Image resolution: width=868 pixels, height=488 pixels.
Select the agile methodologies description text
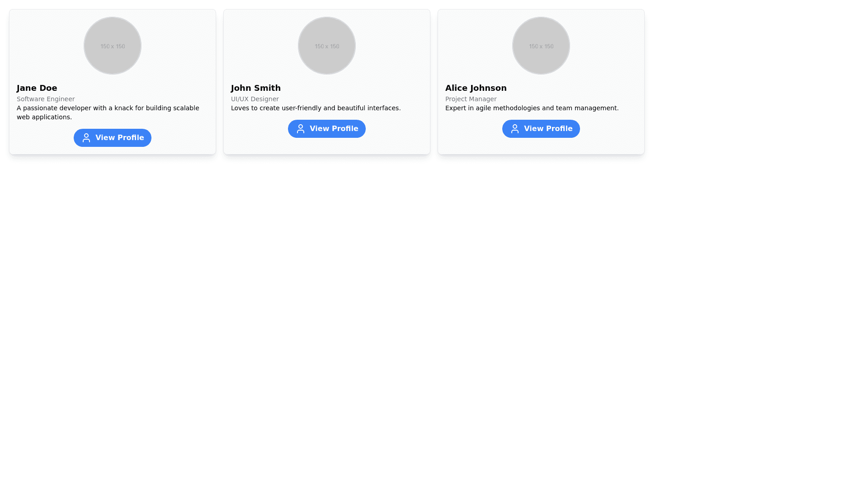(532, 108)
